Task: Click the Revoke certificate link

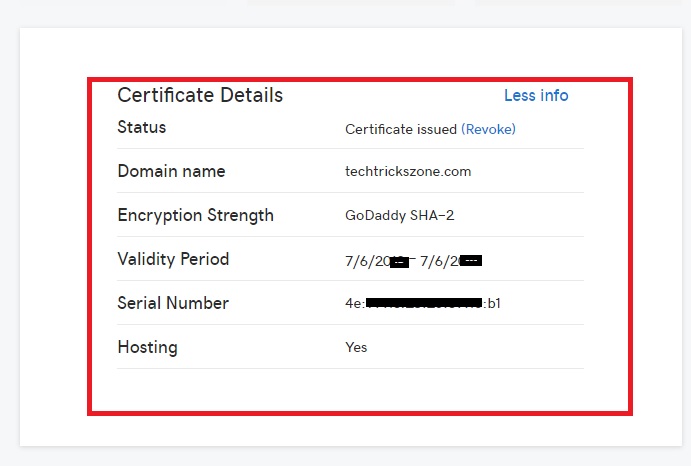Action: pos(488,129)
